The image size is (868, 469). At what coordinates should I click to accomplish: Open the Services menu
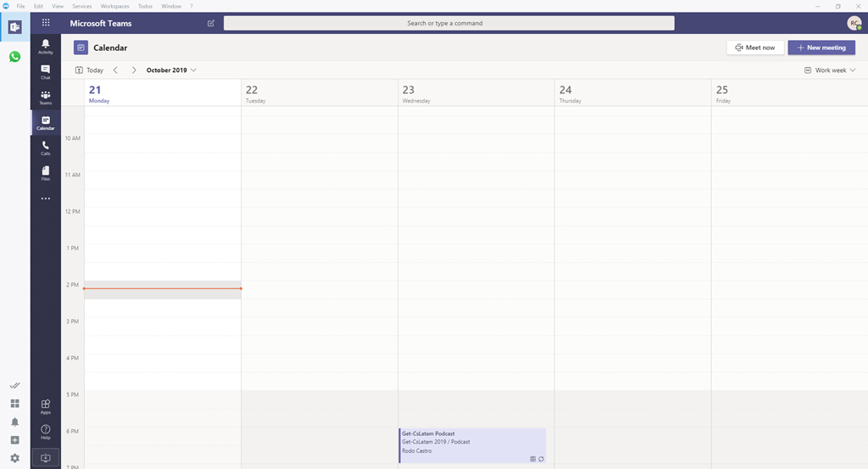(81, 6)
